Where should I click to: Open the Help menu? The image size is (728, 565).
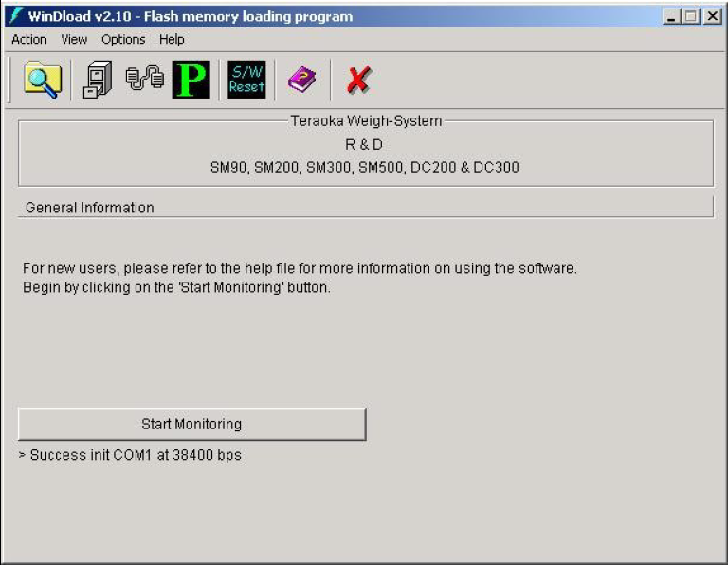click(x=172, y=39)
